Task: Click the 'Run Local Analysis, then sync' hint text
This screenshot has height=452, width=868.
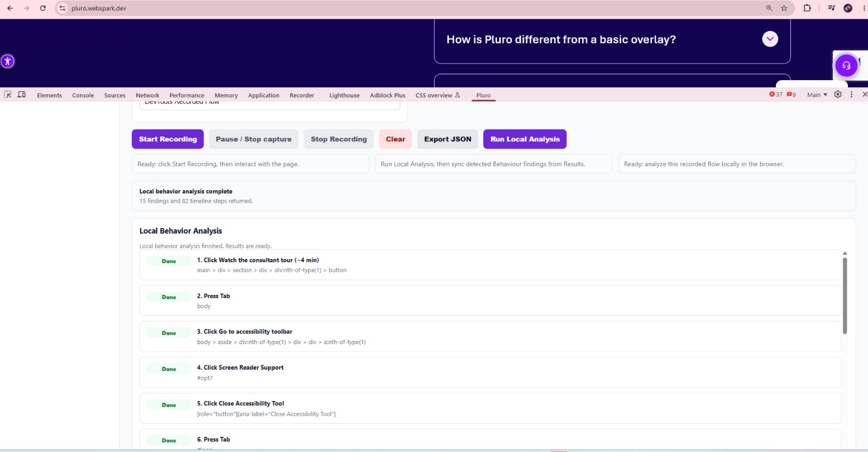Action: point(483,164)
